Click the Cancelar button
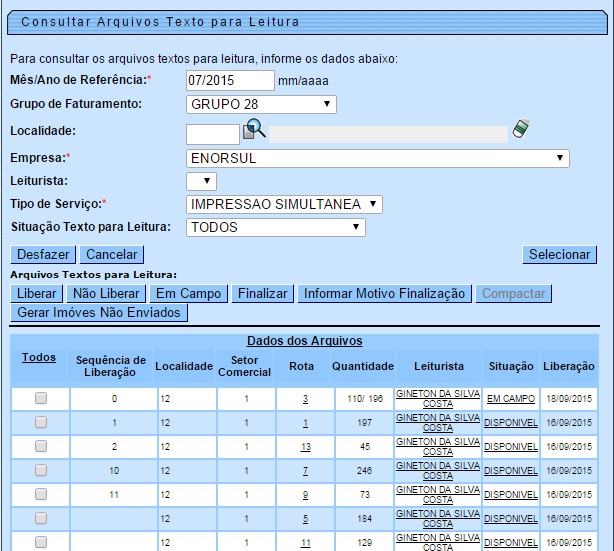 [110, 255]
